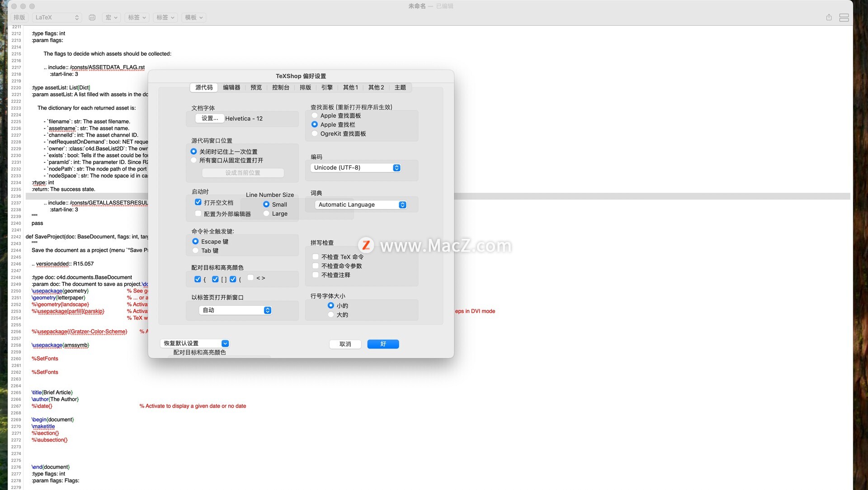Toggle the curly brace { checkbox

[198, 279]
